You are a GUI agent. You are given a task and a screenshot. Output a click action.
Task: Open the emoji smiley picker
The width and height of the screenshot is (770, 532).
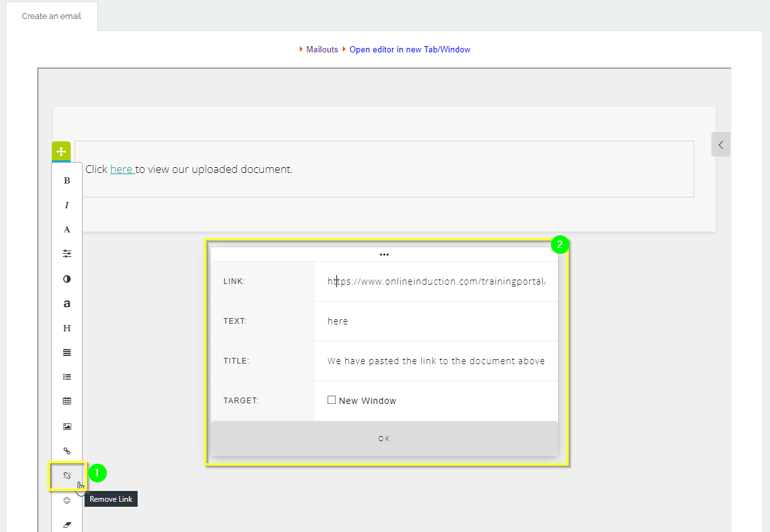coord(67,500)
